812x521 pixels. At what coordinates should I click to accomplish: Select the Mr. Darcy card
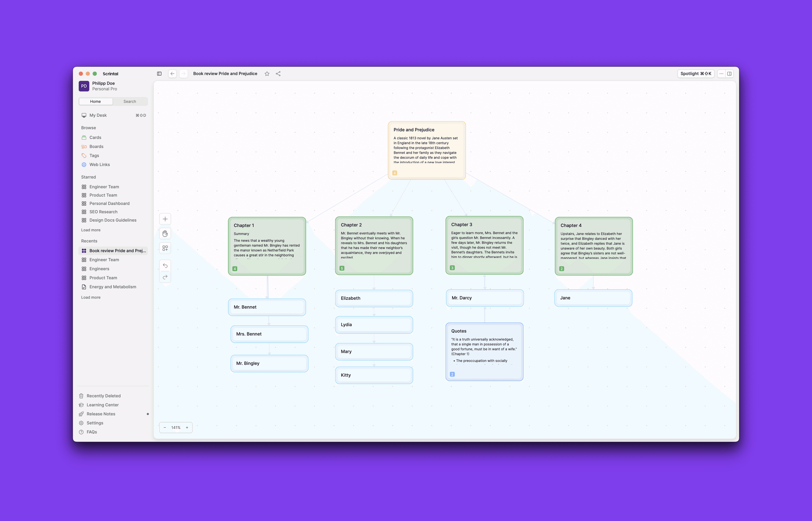pyautogui.click(x=485, y=298)
